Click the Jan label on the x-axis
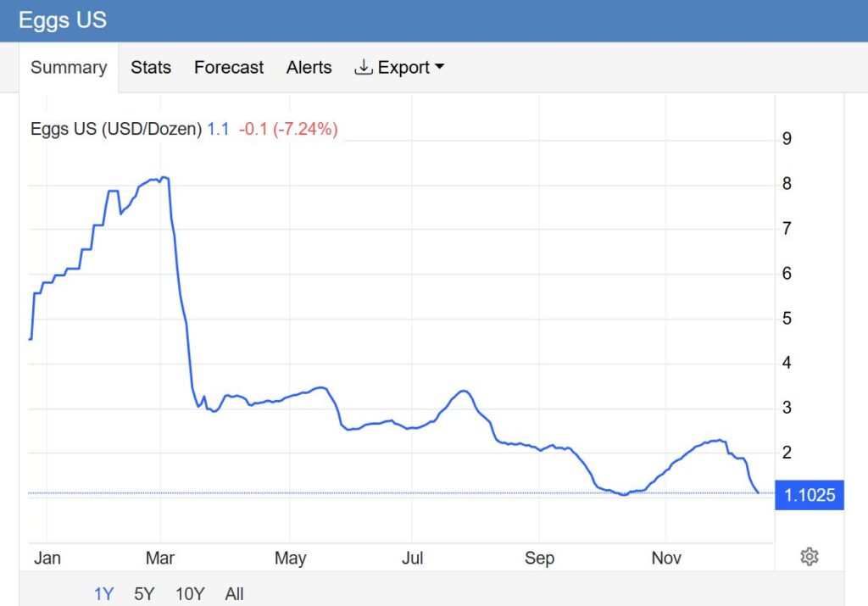This screenshot has height=606, width=868. click(x=47, y=558)
